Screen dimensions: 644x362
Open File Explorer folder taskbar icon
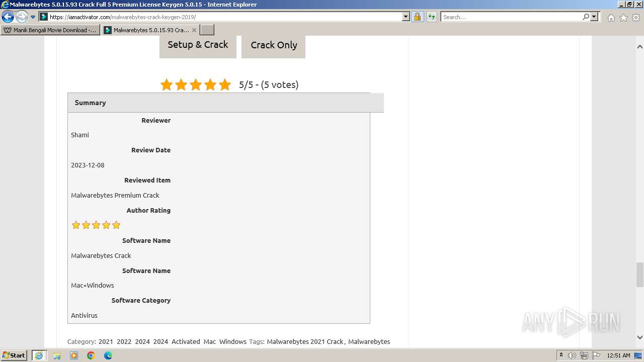(57, 355)
